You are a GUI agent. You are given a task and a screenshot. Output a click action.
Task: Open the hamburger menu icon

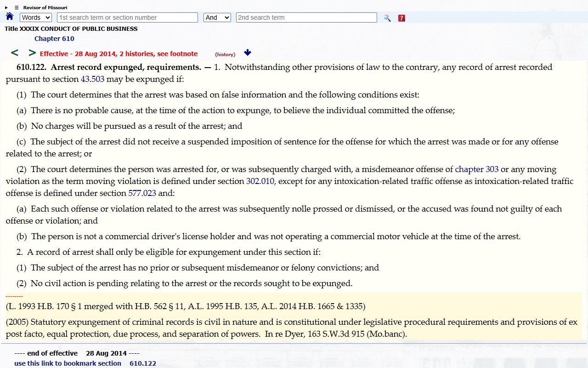click(17, 7)
